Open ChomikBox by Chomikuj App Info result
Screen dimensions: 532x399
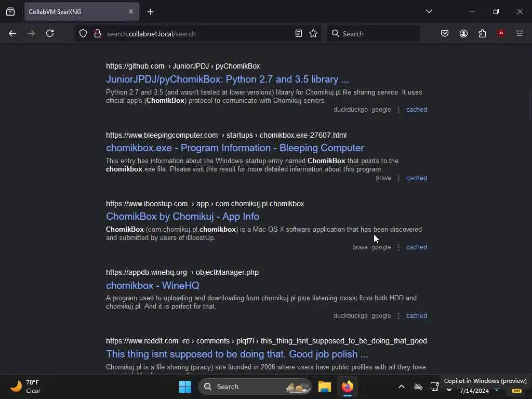[182, 217]
